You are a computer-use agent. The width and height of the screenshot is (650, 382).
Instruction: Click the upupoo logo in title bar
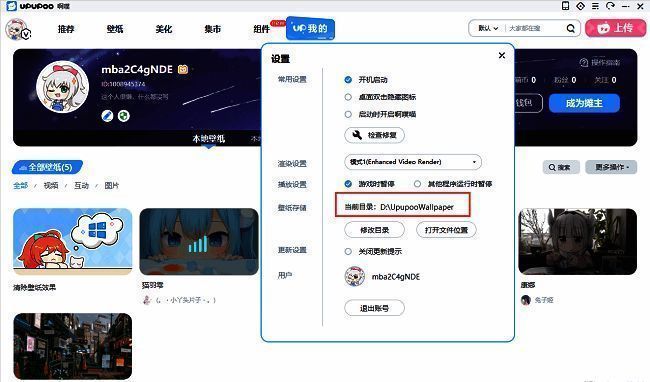pos(12,6)
